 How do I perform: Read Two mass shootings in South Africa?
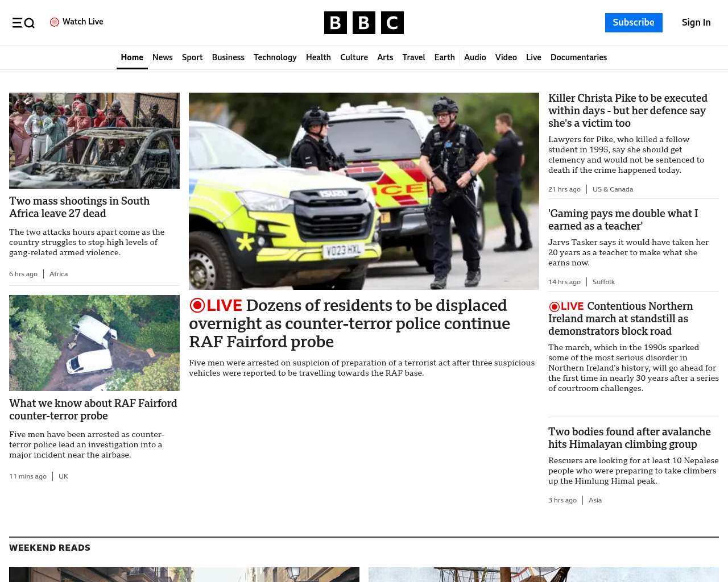(80, 207)
